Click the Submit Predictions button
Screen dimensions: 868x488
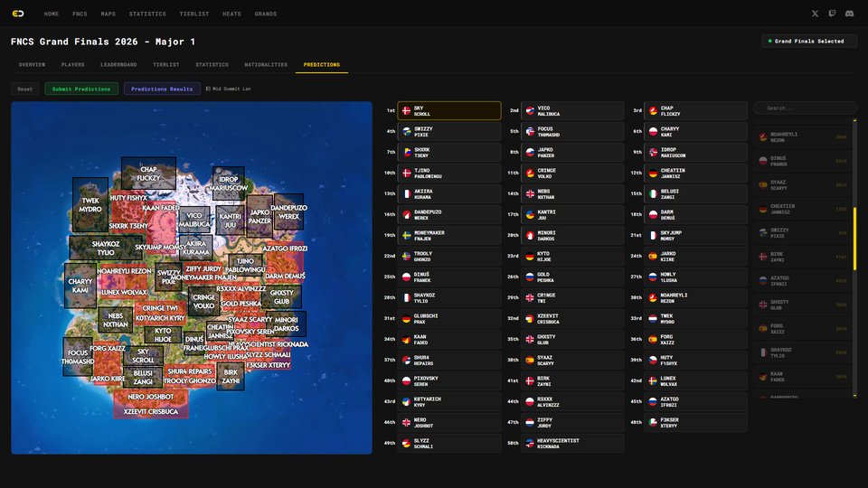(81, 89)
